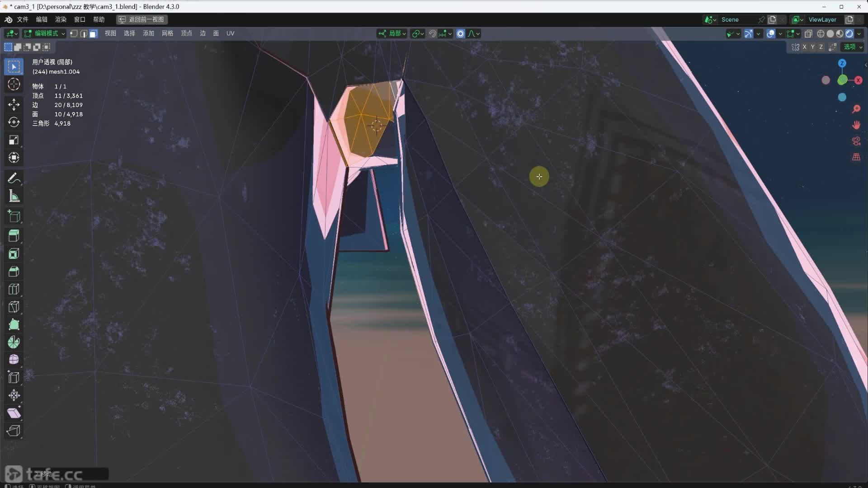This screenshot has height=488, width=868.
Task: Open the 网格 mesh menu
Action: (x=167, y=33)
